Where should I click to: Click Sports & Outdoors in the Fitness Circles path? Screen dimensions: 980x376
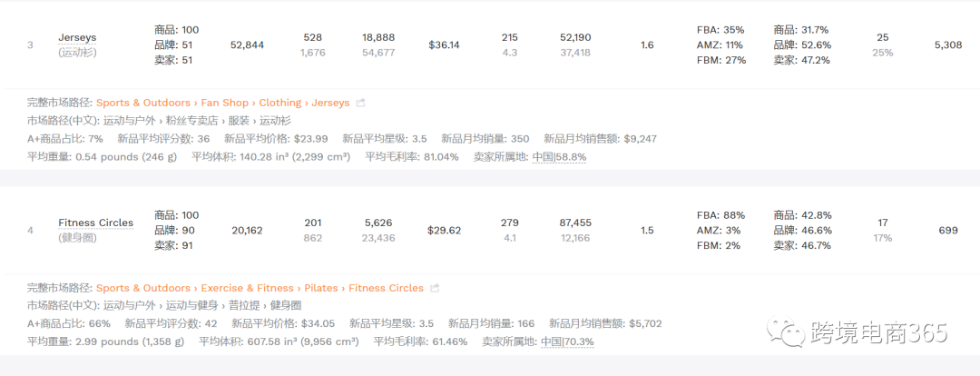click(143, 289)
